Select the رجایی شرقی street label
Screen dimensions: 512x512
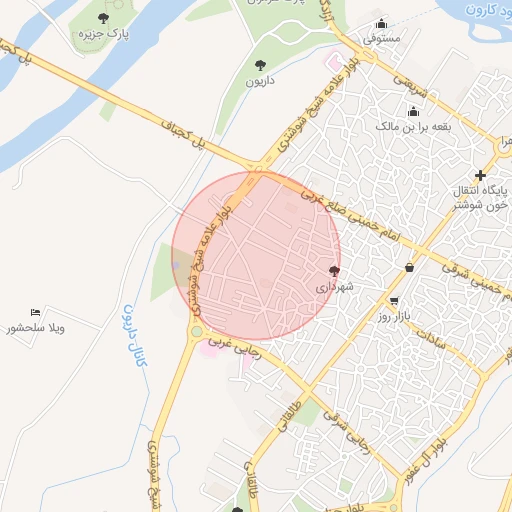click(x=347, y=432)
